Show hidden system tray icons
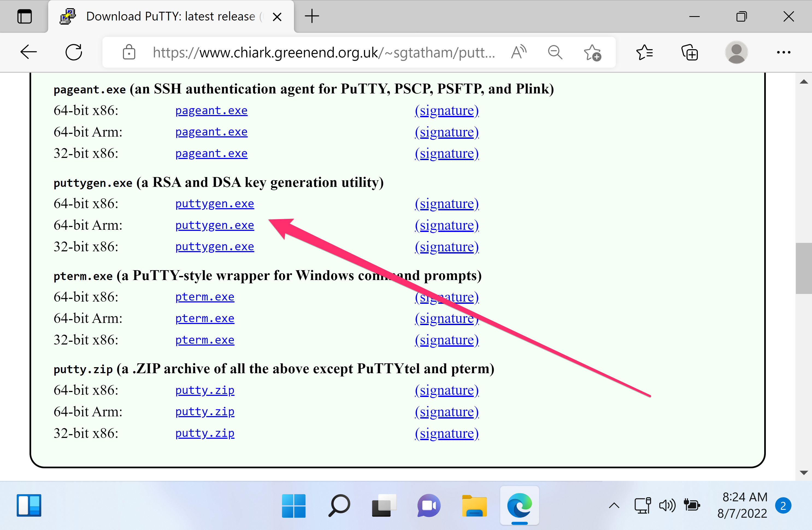 pos(614,506)
